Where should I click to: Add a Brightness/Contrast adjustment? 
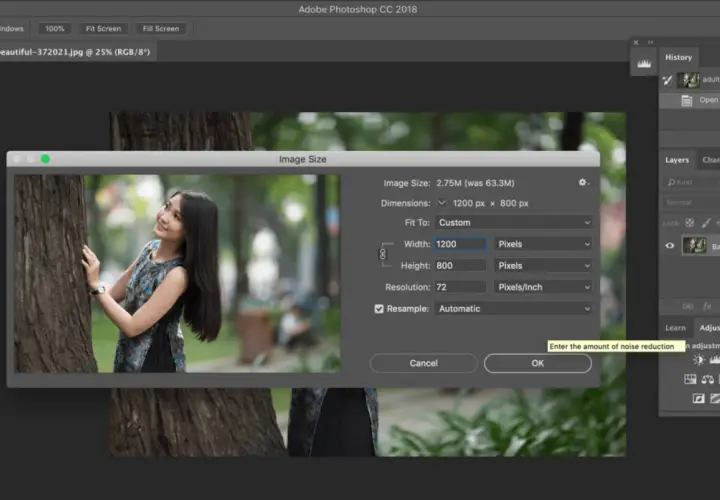pyautogui.click(x=698, y=360)
